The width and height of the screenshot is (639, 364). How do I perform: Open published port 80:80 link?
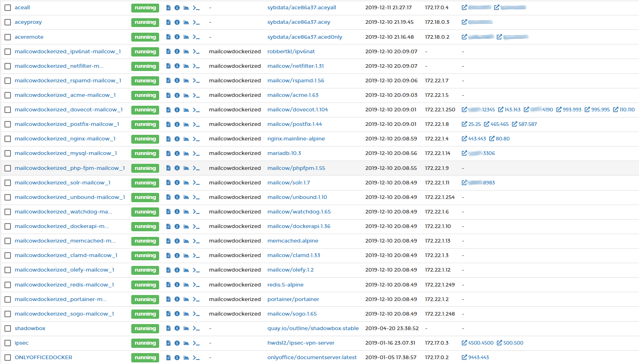(499, 138)
